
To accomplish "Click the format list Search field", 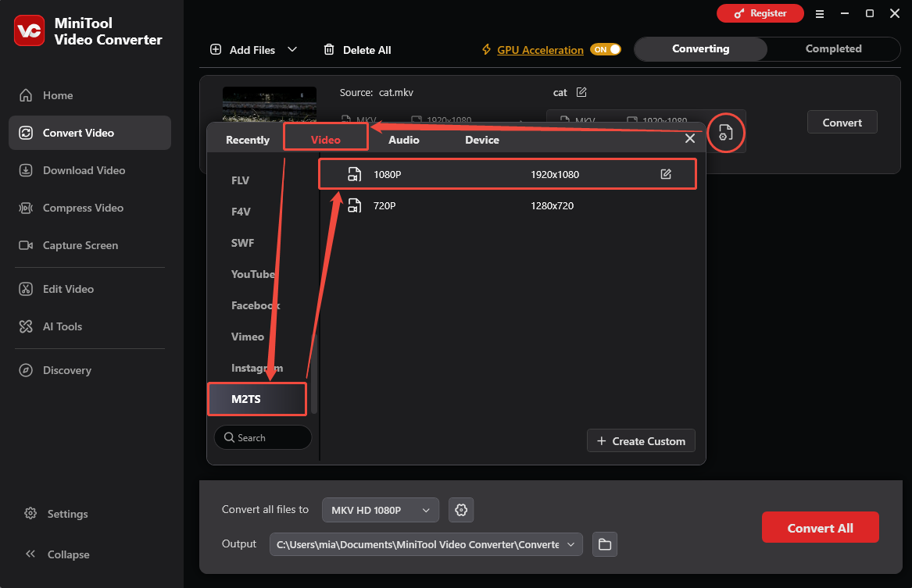I will click(263, 437).
